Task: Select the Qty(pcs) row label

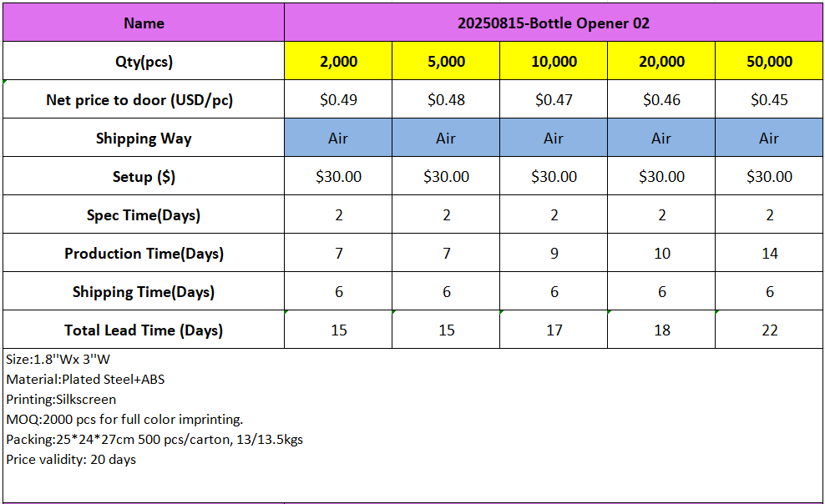Action: 144,62
